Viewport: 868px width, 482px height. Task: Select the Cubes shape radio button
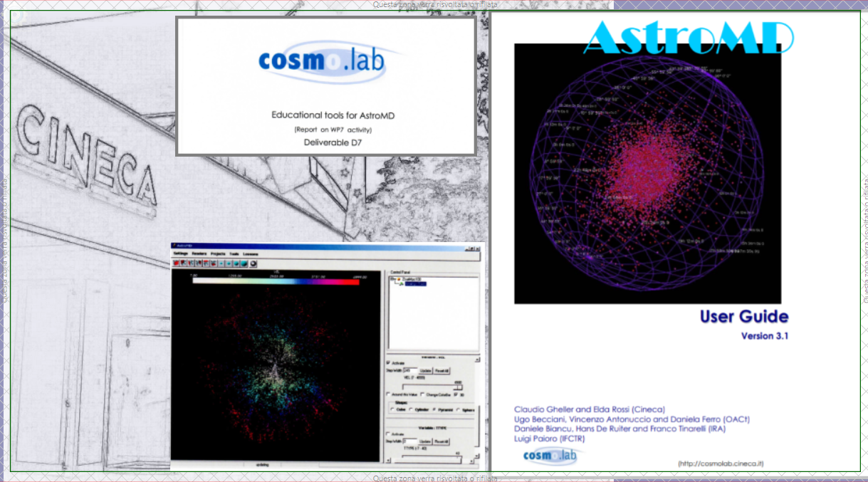[392, 410]
